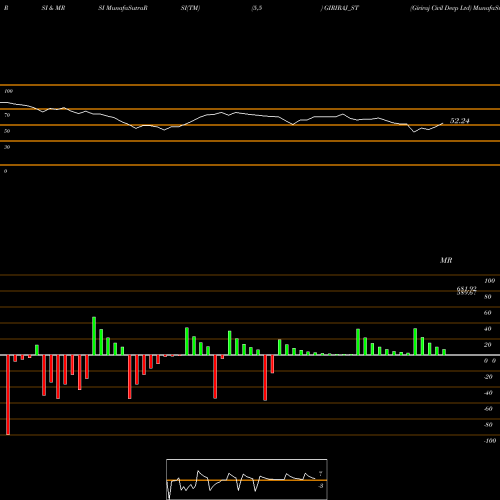Click the longest red bar reaching -100
500x500 pixels.
click(8, 395)
